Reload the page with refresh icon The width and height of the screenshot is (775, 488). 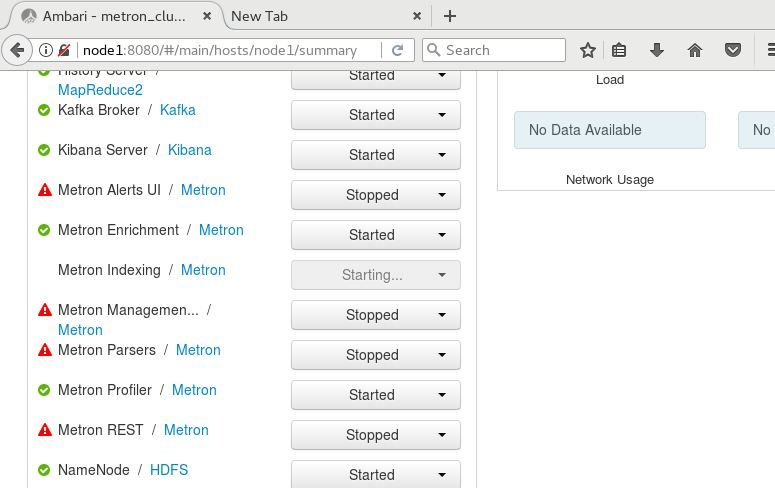[x=397, y=50]
